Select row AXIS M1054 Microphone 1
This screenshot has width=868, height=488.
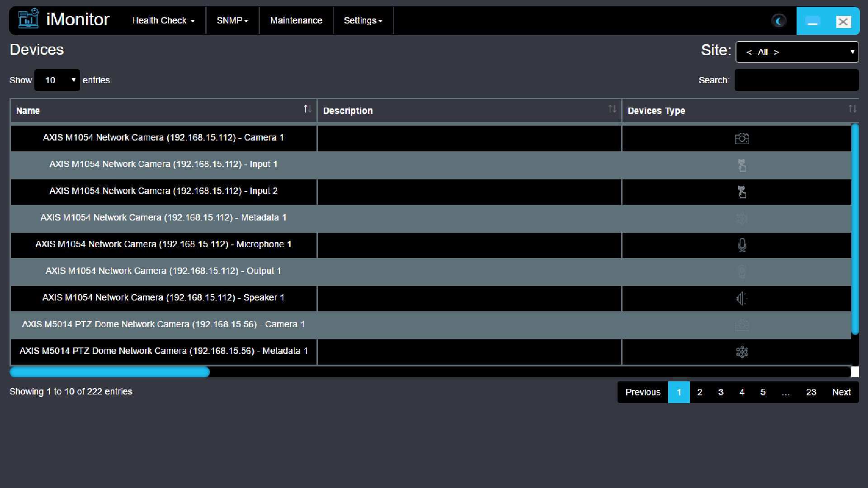(430, 245)
